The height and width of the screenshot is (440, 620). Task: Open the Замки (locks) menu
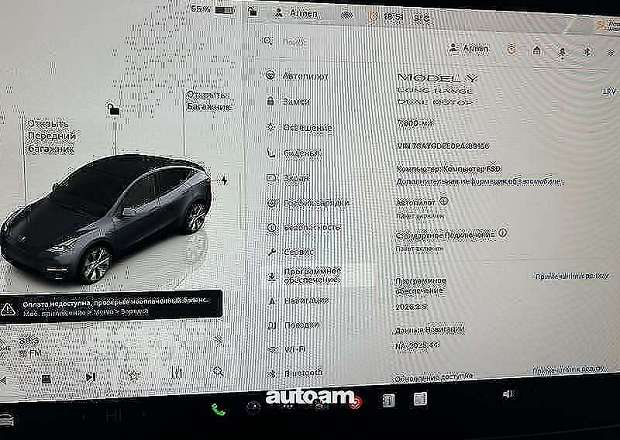(289, 101)
